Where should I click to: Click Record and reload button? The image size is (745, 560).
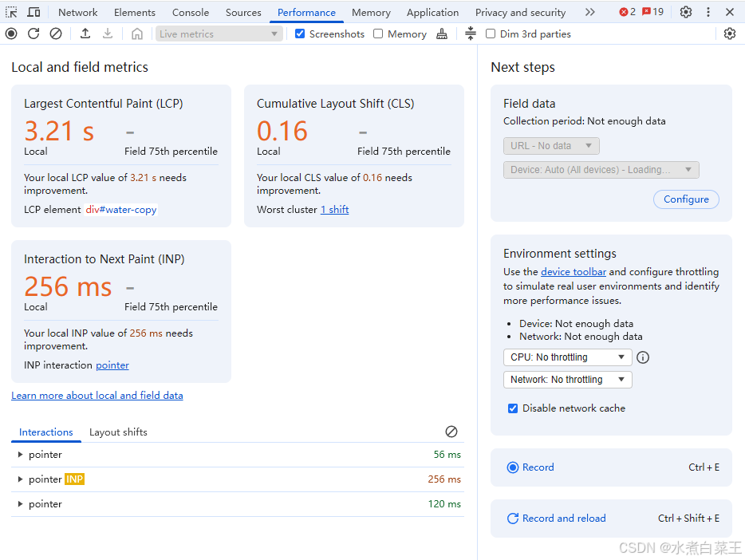(x=611, y=519)
